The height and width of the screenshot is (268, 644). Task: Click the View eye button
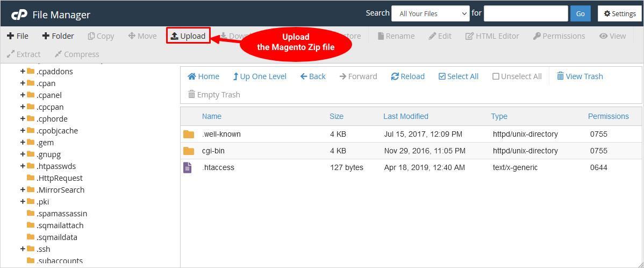pyautogui.click(x=612, y=36)
